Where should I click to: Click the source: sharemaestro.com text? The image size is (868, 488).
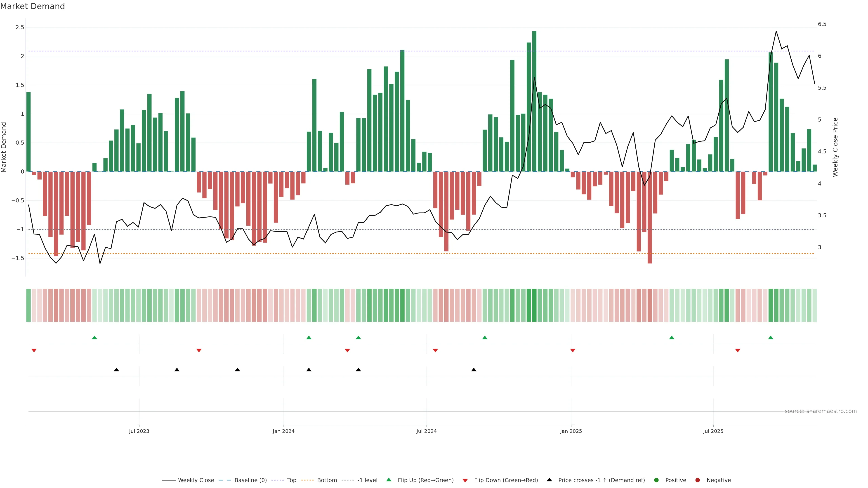click(821, 411)
